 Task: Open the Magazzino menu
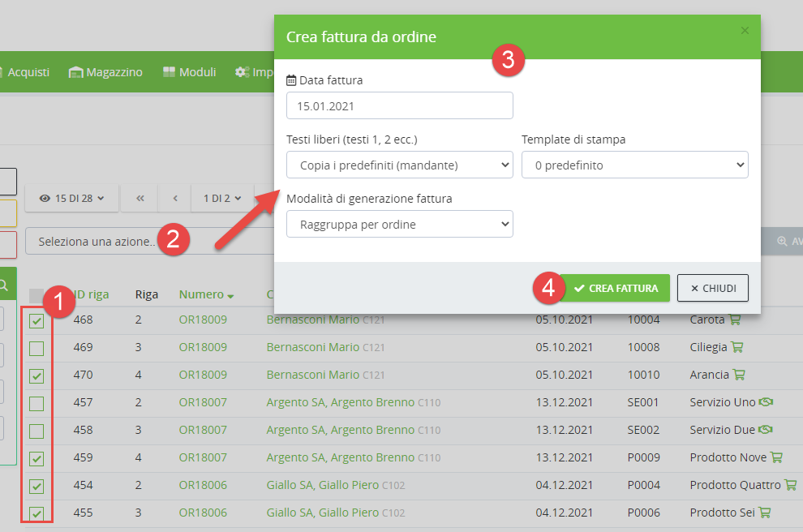[105, 72]
